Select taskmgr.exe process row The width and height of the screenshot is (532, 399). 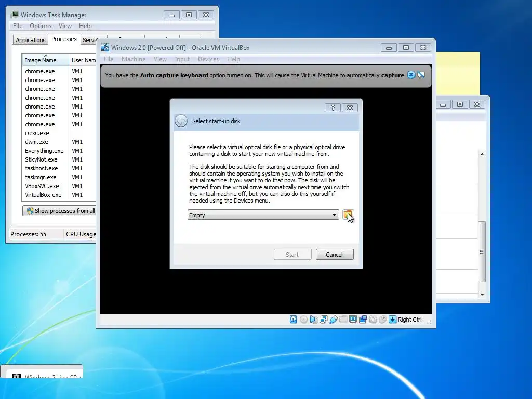coord(59,177)
